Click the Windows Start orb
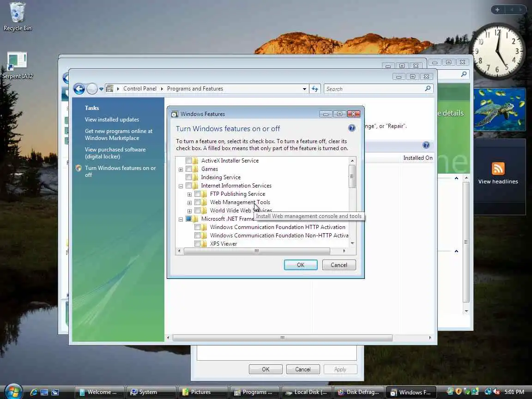Screen dimensions: 532x399 pyautogui.click(x=13, y=392)
